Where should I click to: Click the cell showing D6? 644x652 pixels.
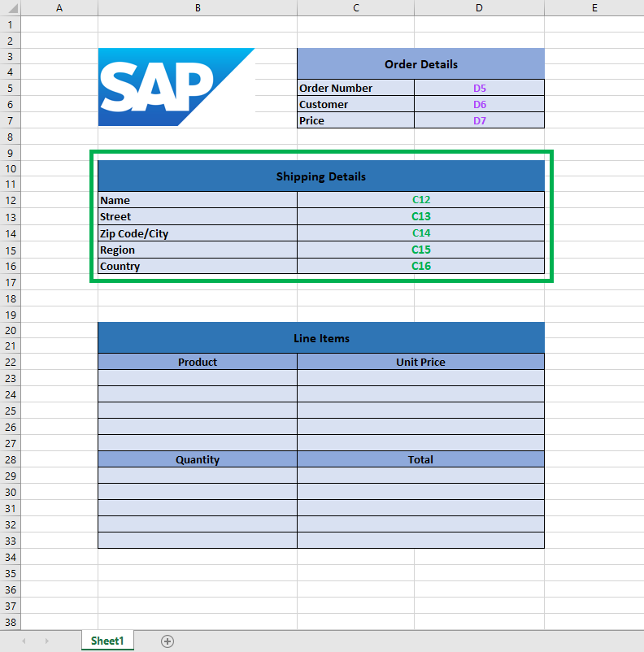(479, 104)
